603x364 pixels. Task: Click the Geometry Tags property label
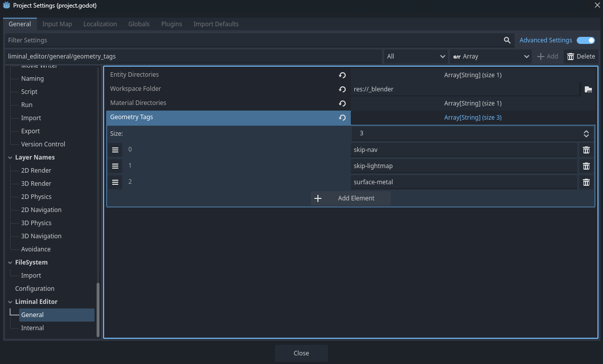click(x=131, y=117)
